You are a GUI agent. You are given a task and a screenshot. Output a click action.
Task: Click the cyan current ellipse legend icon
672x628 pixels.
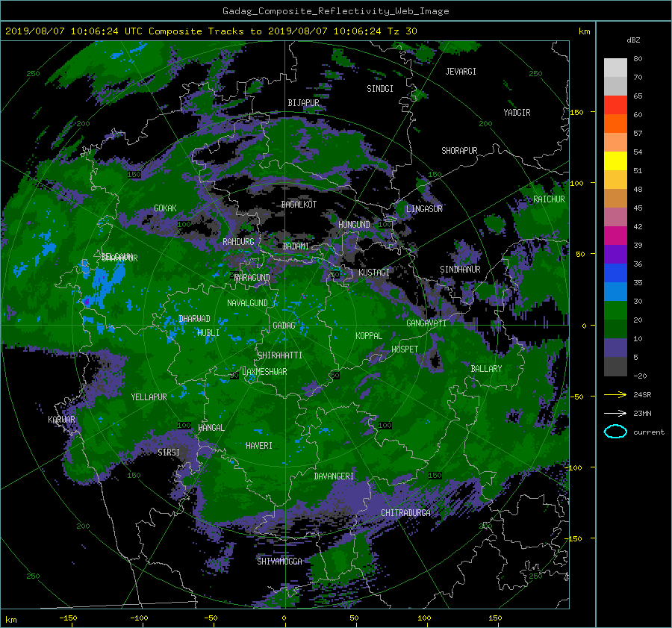[615, 432]
